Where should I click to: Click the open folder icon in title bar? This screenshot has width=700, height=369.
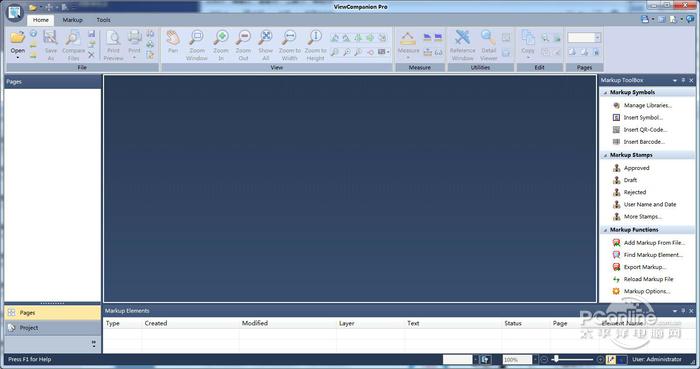point(33,7)
